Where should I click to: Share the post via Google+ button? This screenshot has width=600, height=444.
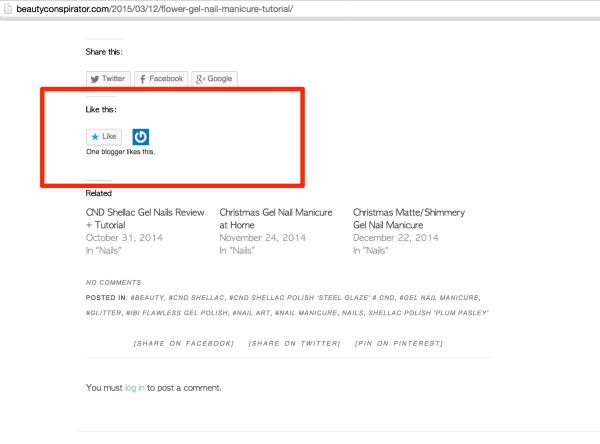pyautogui.click(x=214, y=78)
